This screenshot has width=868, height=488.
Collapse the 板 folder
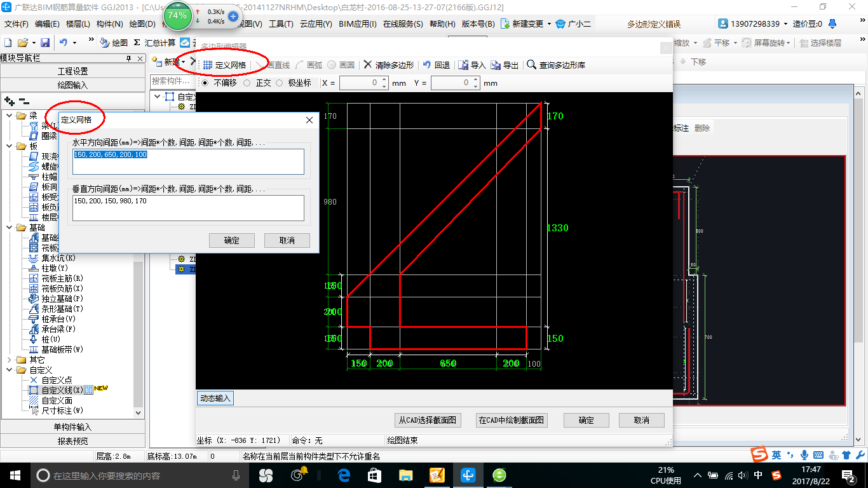[10, 146]
